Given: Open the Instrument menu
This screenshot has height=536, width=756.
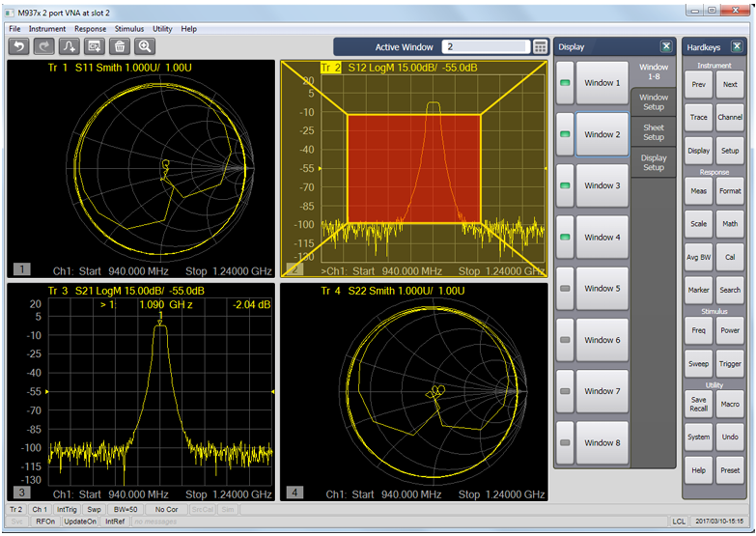Looking at the screenshot, I should click(x=46, y=29).
